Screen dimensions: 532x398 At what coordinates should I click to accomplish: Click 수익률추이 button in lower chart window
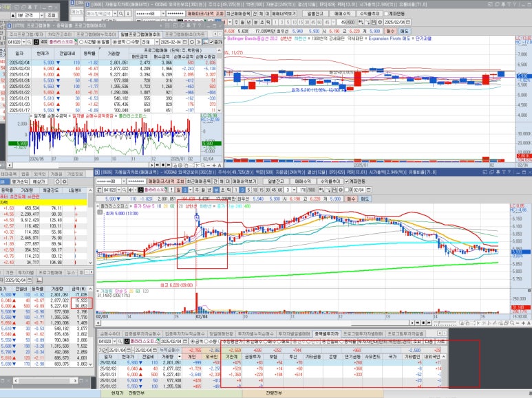[x=330, y=181]
